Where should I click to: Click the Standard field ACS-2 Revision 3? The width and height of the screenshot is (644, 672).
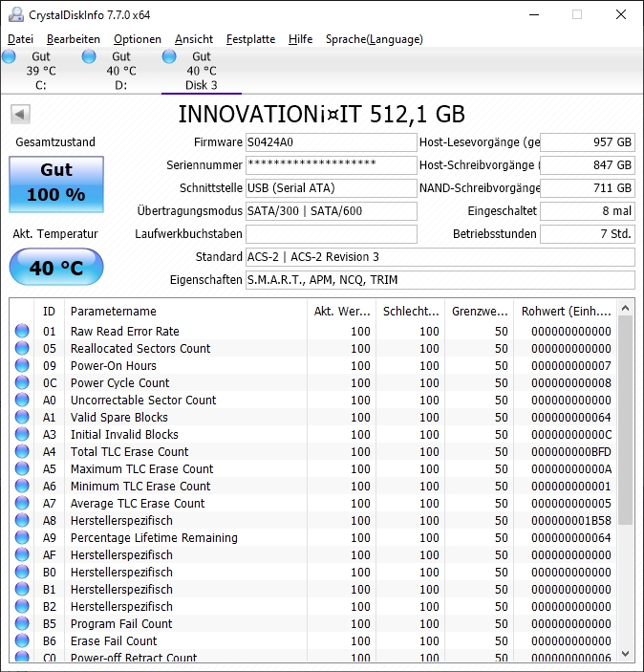click(x=440, y=257)
